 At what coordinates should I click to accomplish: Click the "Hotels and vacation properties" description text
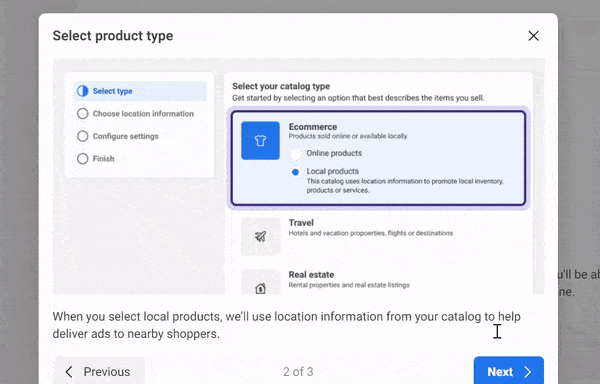pyautogui.click(x=370, y=233)
